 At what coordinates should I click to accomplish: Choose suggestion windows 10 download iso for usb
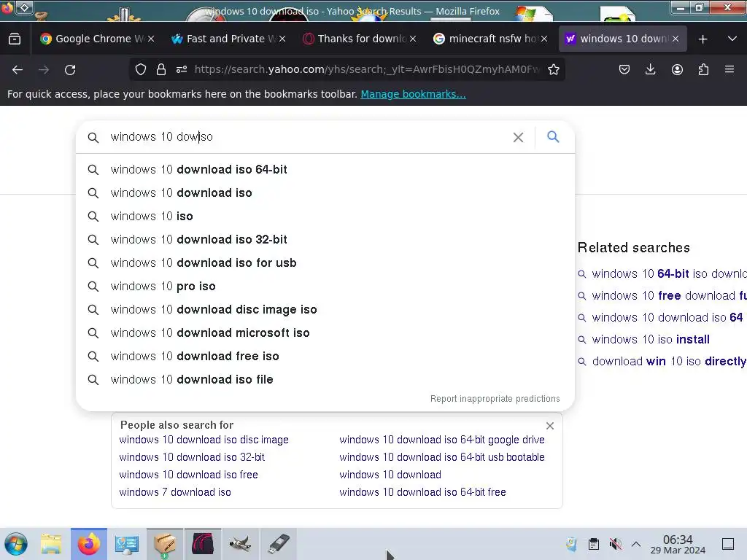(325, 262)
